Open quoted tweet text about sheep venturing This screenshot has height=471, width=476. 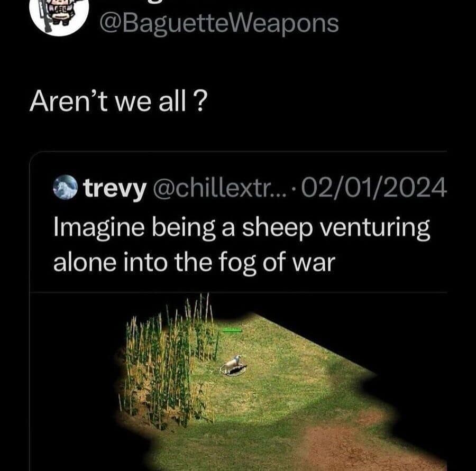242,245
